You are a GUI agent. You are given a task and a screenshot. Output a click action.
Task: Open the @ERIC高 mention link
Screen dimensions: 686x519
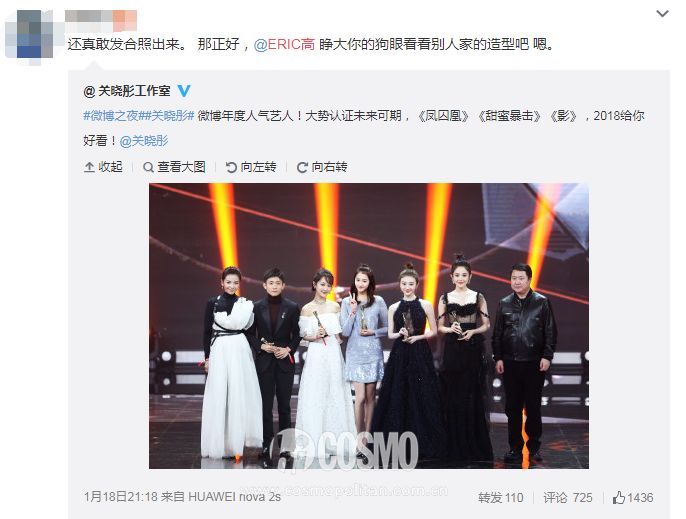[x=284, y=44]
